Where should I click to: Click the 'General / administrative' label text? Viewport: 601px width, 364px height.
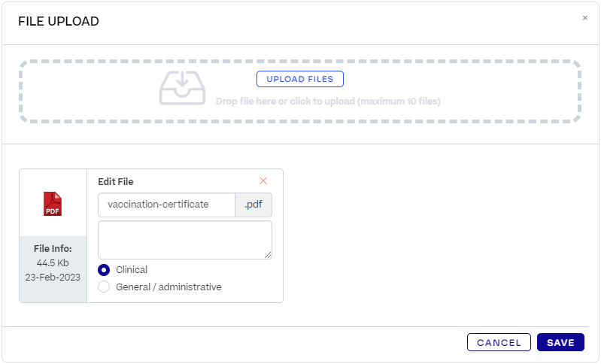[168, 287]
